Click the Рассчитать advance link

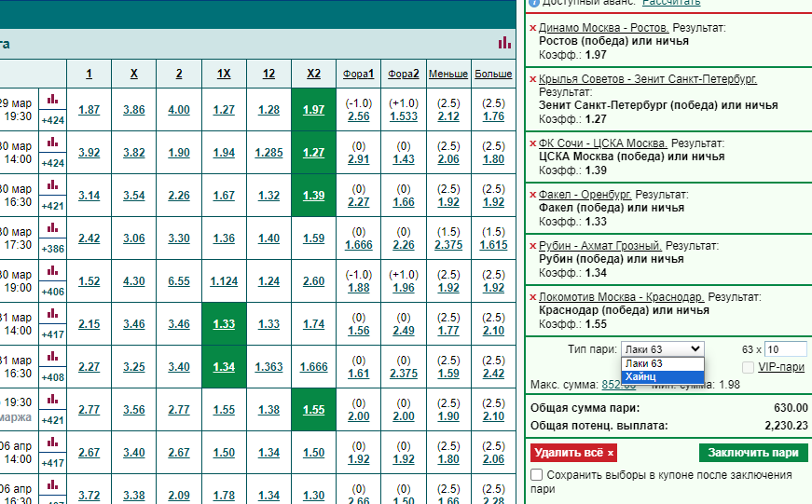click(671, 3)
